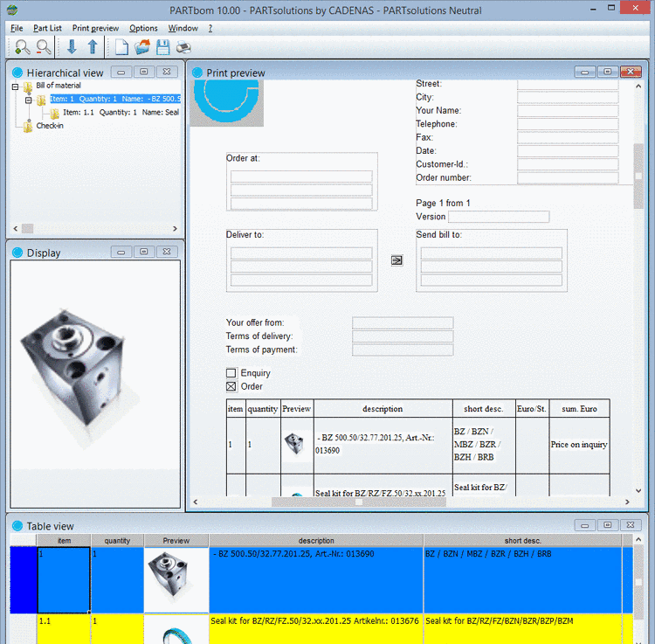Select Item 1 BZ 500.5 tree row

click(115, 99)
